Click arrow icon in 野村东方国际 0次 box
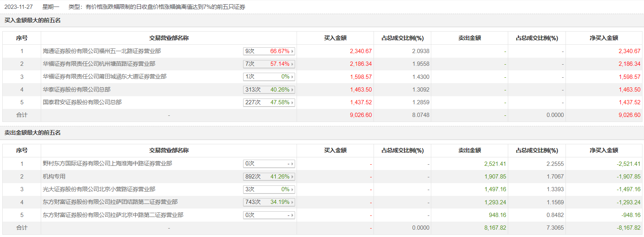The image size is (644, 237). point(292,164)
